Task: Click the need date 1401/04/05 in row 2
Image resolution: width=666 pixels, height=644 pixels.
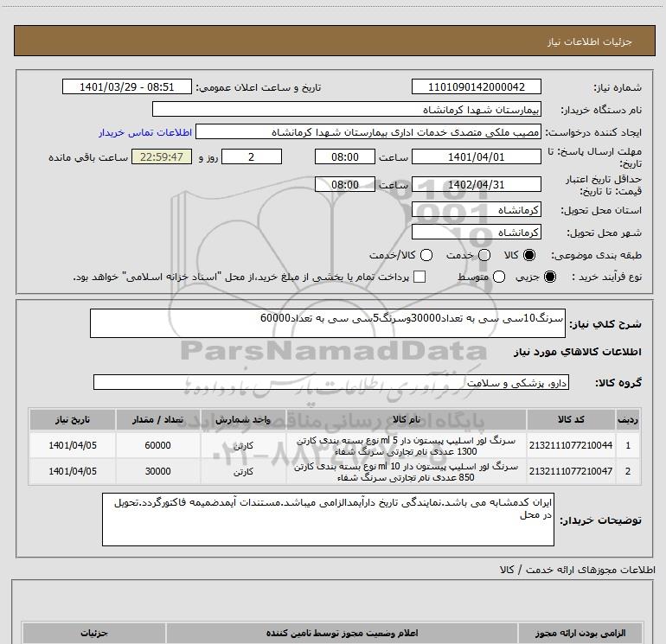Action: (72, 471)
